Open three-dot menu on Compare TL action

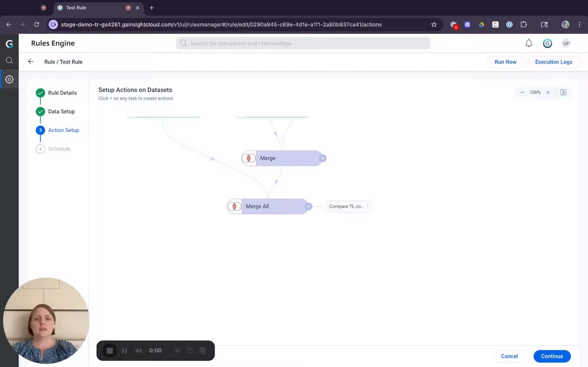click(x=367, y=207)
